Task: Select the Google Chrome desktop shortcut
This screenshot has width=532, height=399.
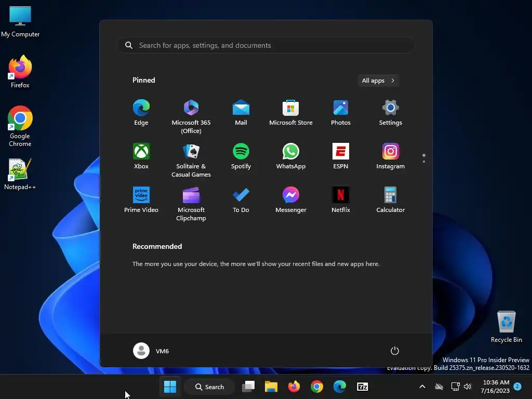Action: tap(20, 126)
